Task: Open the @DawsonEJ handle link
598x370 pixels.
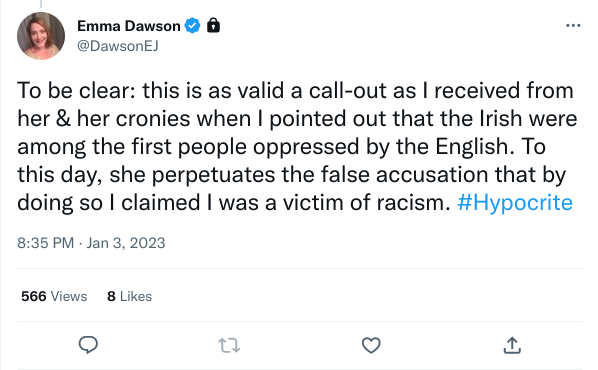Action: point(117,46)
